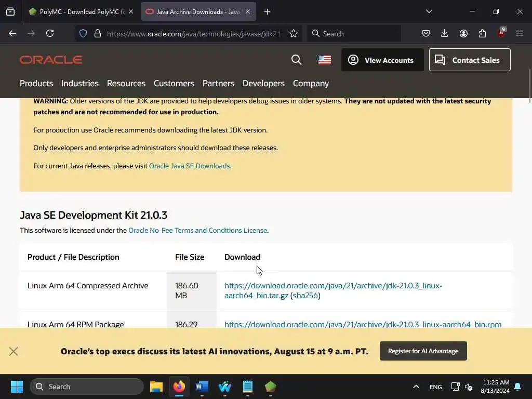Click the Windows taskbar Search box

87,387
